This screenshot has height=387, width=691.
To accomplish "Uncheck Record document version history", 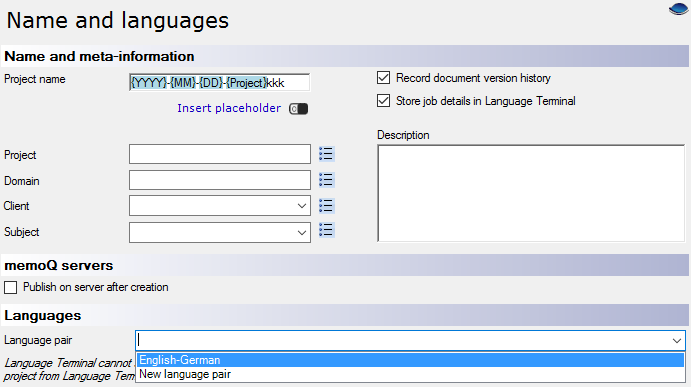I will (x=383, y=78).
